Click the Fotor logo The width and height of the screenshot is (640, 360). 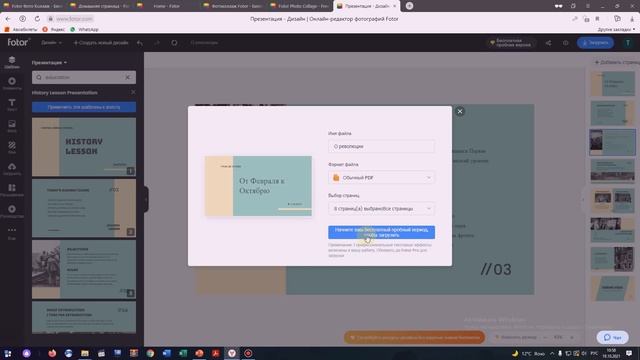[18, 42]
